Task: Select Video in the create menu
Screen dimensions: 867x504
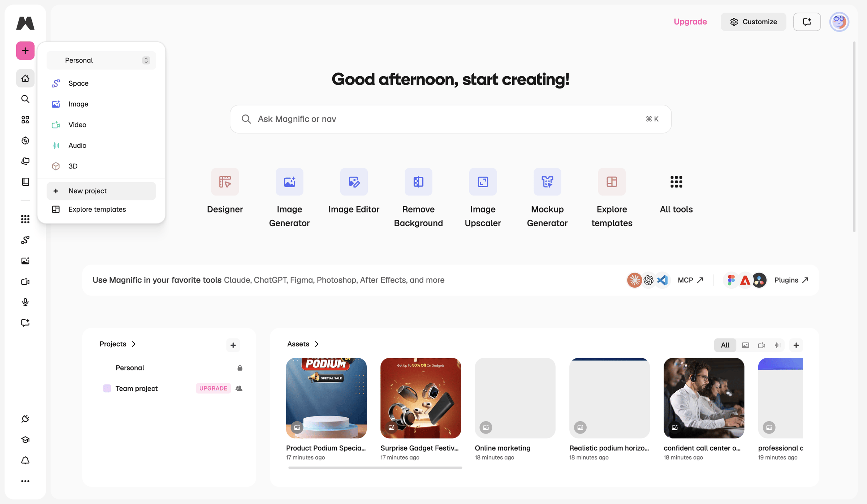Action: tap(101, 125)
